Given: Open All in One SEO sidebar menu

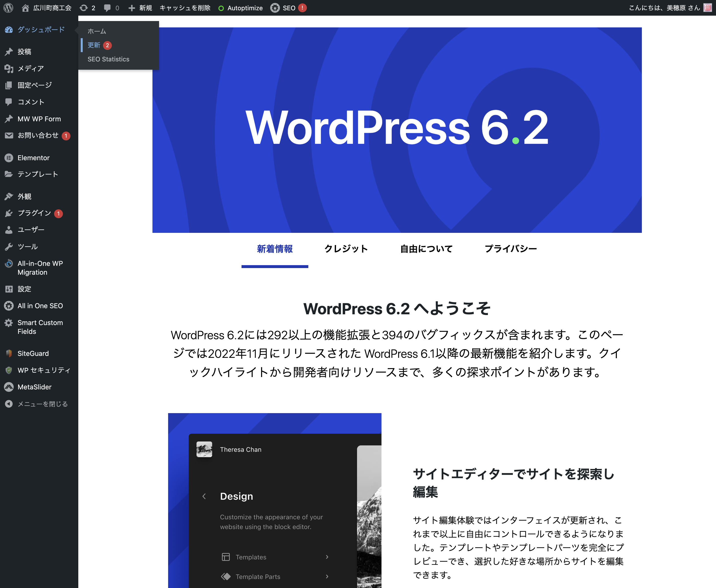Looking at the screenshot, I should point(39,306).
